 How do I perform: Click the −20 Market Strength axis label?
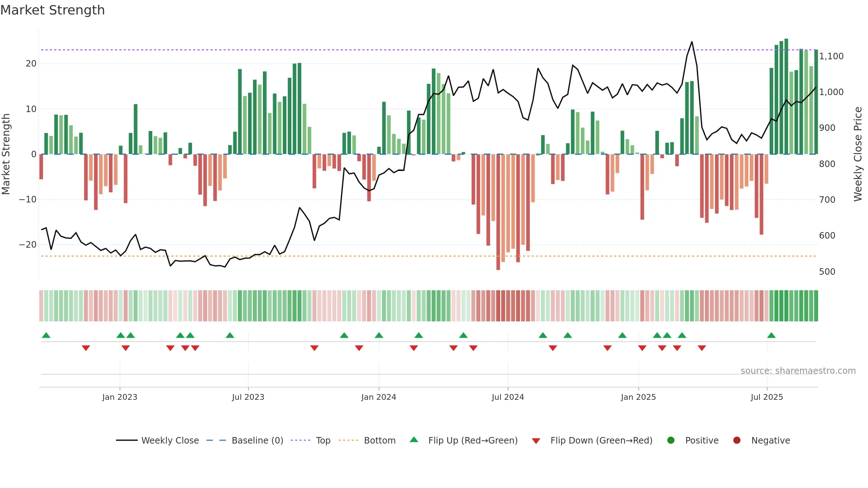click(27, 245)
